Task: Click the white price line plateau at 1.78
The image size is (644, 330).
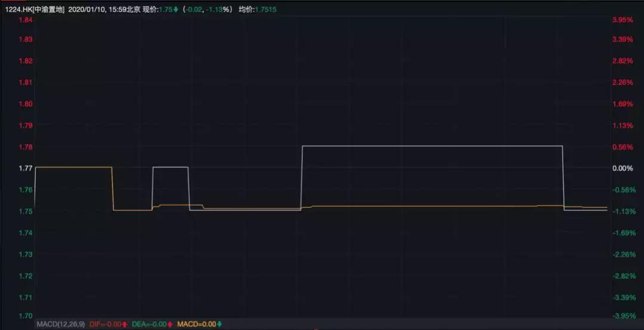Action: pyautogui.click(x=432, y=146)
